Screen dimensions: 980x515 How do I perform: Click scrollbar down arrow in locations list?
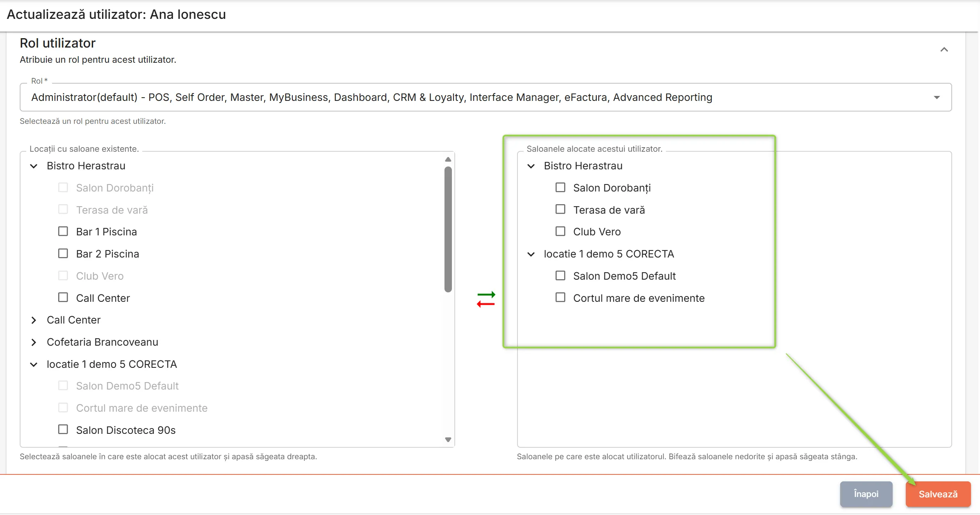tap(448, 440)
